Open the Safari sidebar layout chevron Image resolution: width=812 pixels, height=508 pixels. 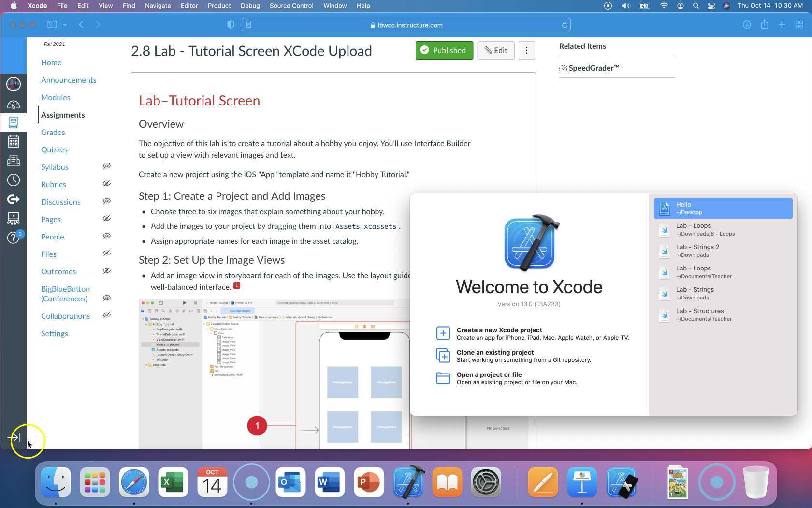(65, 24)
